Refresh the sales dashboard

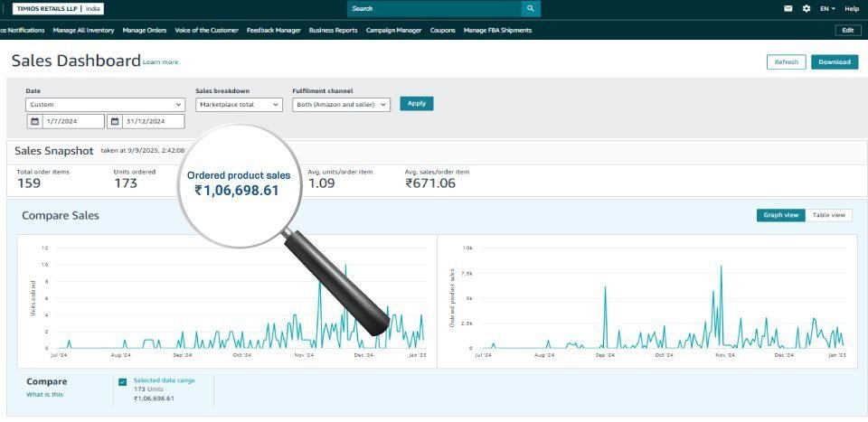click(786, 62)
